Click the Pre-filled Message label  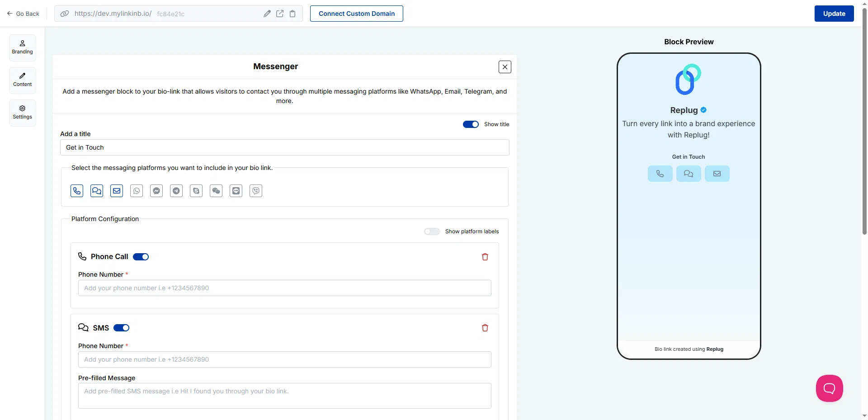pos(107,378)
